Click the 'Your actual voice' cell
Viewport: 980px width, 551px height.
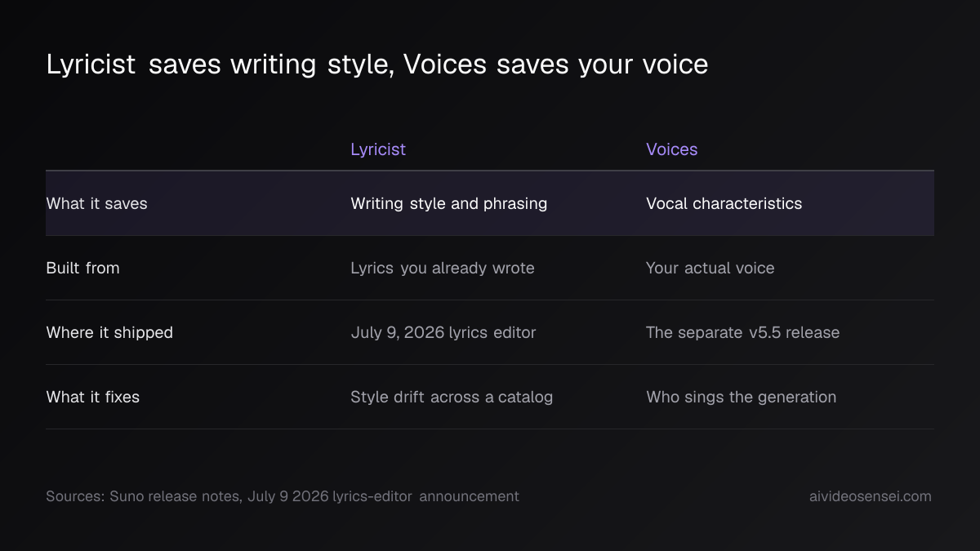point(710,268)
